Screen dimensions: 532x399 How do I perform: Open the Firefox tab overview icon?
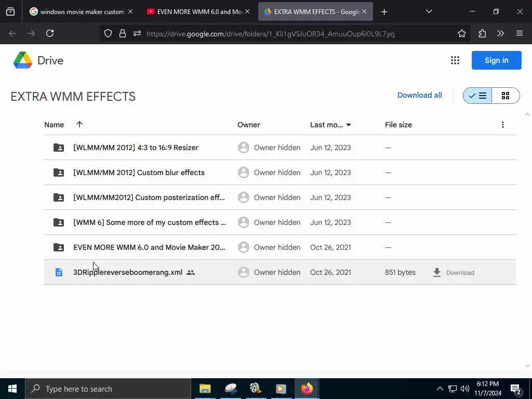point(10,12)
